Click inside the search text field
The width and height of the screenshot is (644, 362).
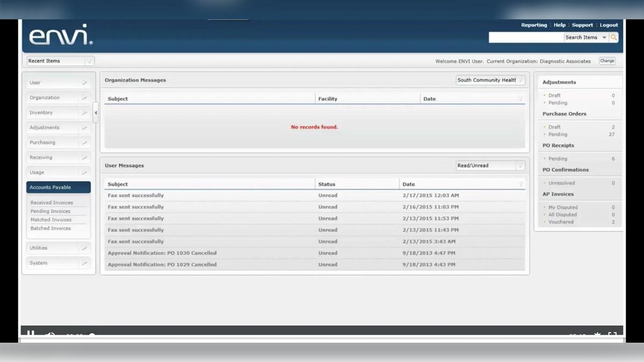coord(526,37)
